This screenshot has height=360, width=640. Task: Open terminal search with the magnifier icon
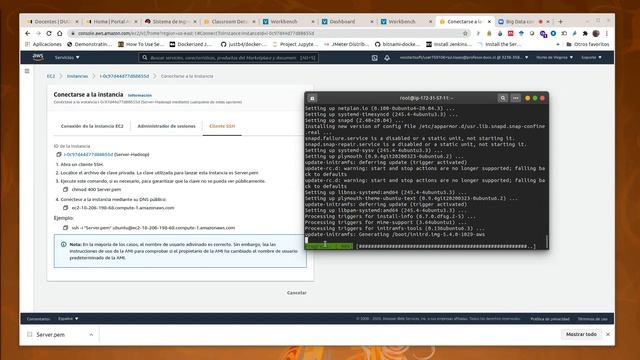502,98
